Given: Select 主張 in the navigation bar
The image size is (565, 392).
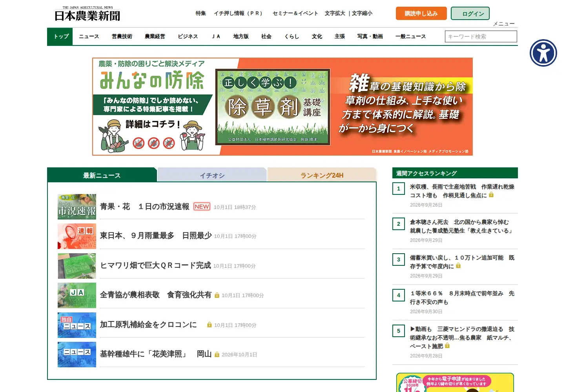Looking at the screenshot, I should (340, 36).
